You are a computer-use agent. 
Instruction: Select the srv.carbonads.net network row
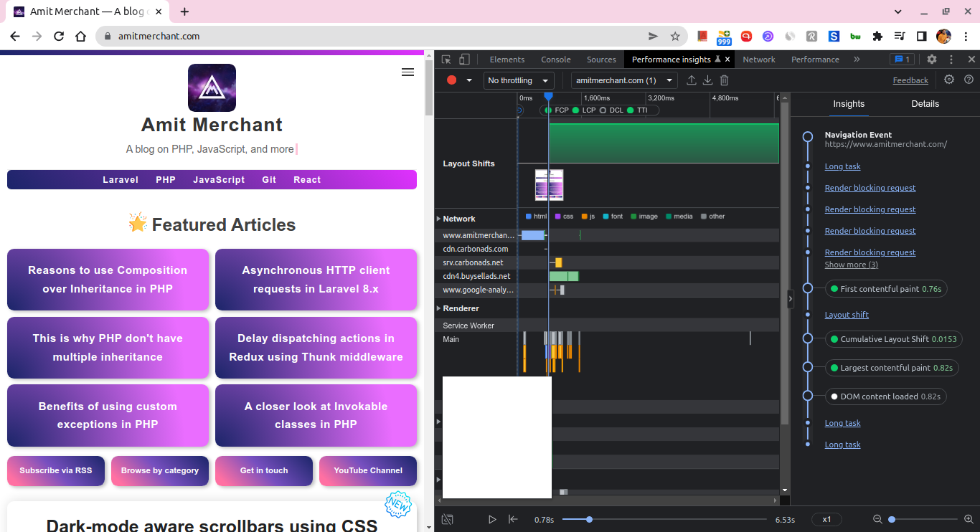click(x=607, y=262)
